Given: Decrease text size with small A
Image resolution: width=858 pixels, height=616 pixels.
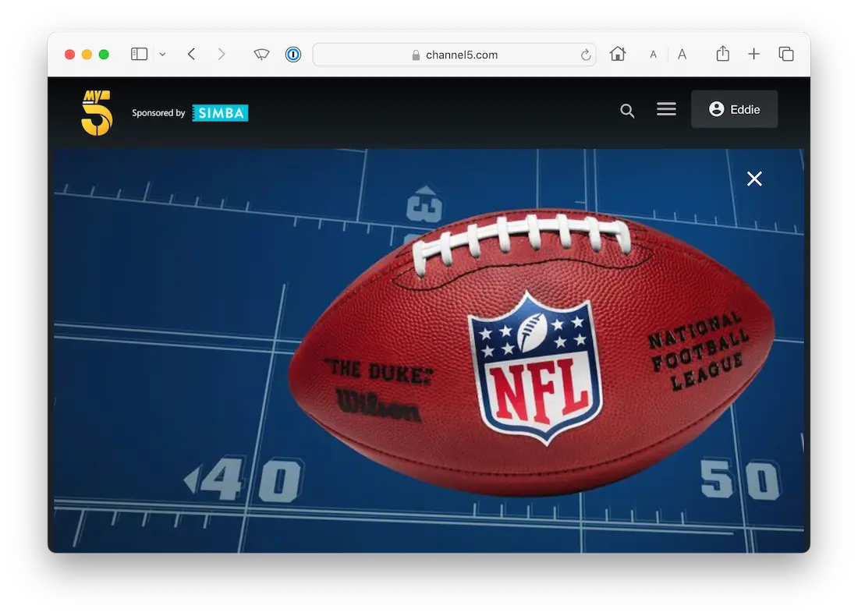Looking at the screenshot, I should click(x=653, y=55).
